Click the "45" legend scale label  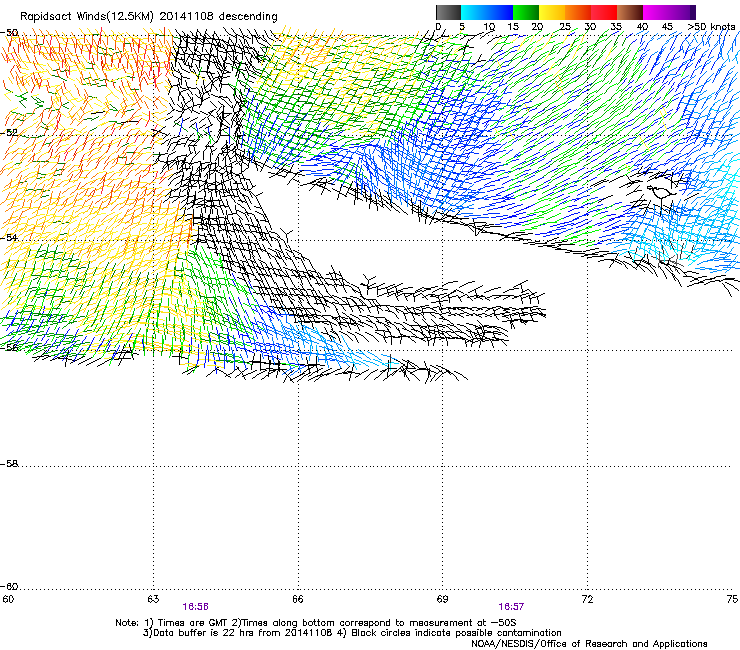[667, 27]
